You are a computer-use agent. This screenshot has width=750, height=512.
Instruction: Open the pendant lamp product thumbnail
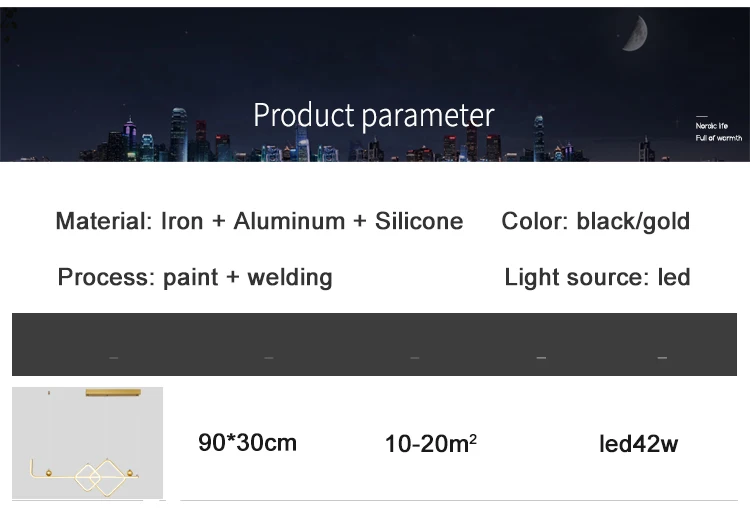(x=88, y=443)
